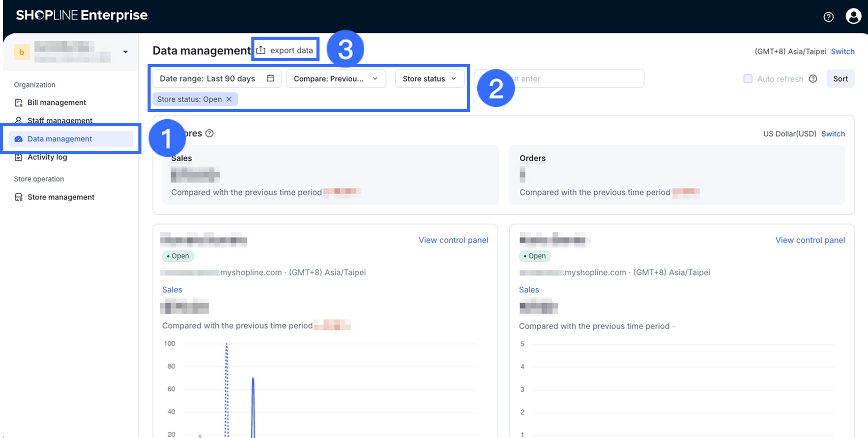Open the Store status dropdown
The image size is (868, 438).
click(429, 79)
